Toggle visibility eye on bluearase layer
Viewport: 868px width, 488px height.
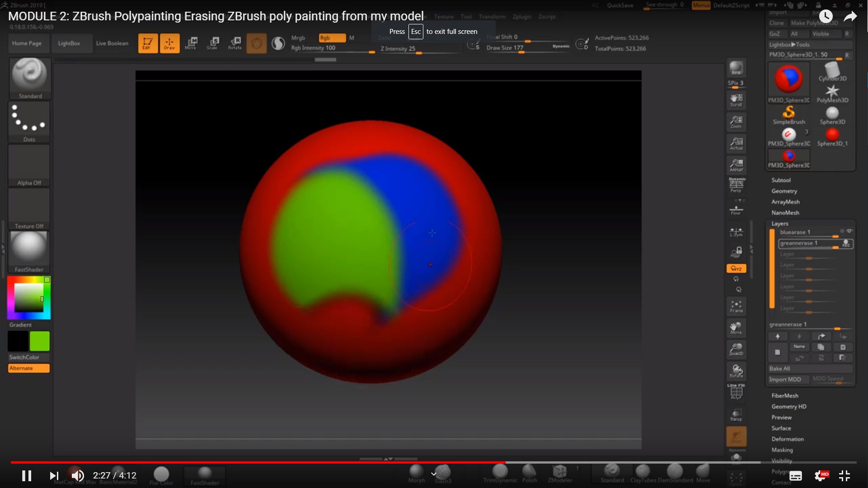point(850,231)
